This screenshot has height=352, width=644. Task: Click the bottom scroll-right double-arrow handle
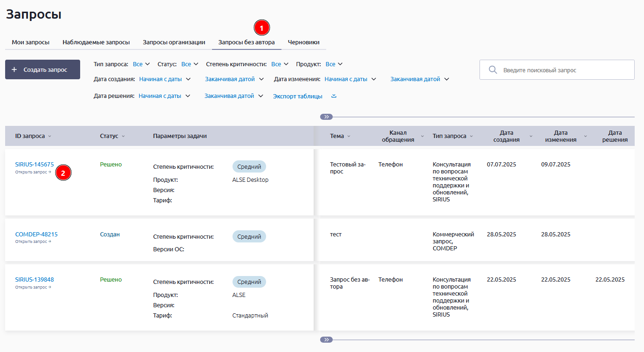(326, 340)
